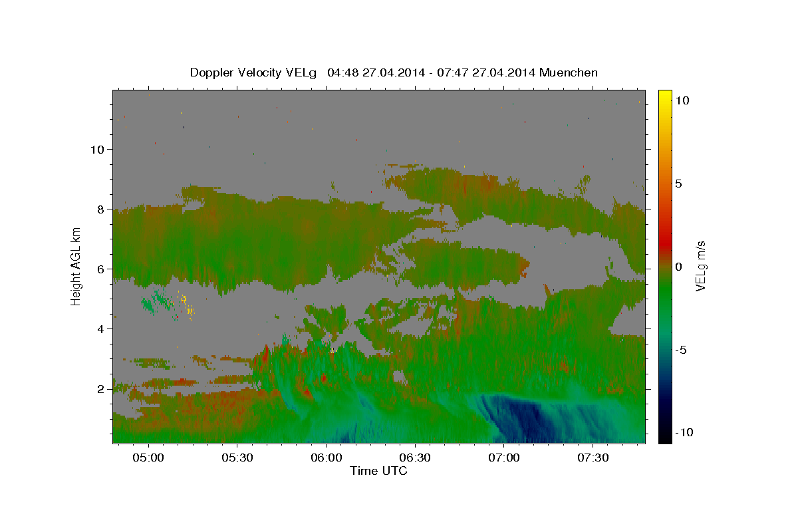Click the 'Height AGL km' axis label

pos(76,265)
